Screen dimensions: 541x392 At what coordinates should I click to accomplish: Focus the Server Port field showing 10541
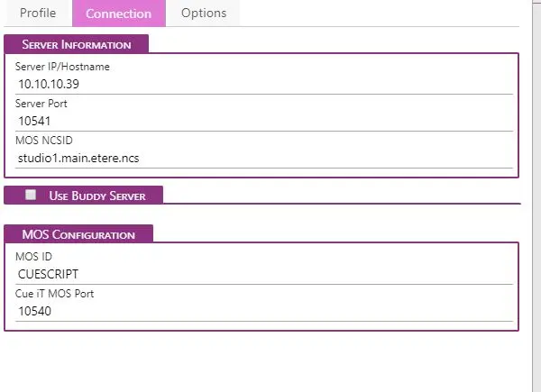pos(263,121)
